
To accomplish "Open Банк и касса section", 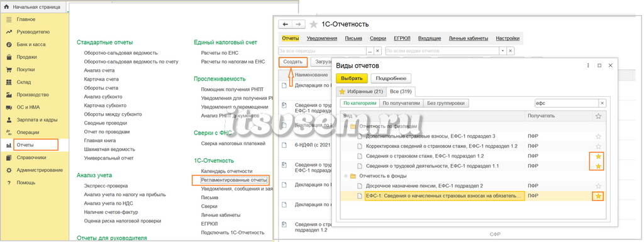I will 31,44.
